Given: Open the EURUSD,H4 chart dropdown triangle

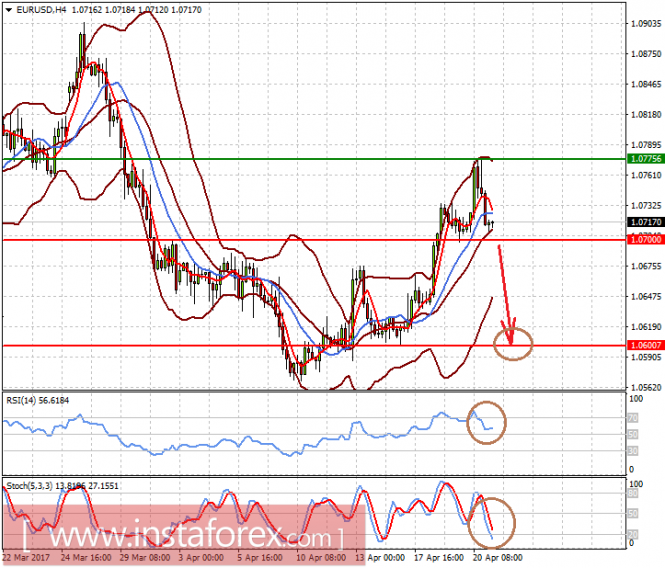Looking at the screenshot, I should click(8, 10).
